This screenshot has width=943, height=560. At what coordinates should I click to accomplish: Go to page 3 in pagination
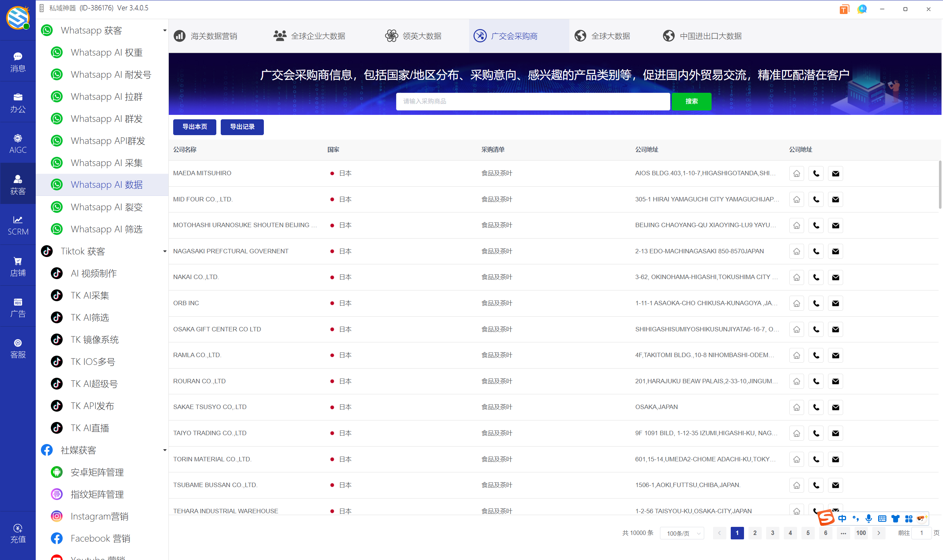pos(772,533)
